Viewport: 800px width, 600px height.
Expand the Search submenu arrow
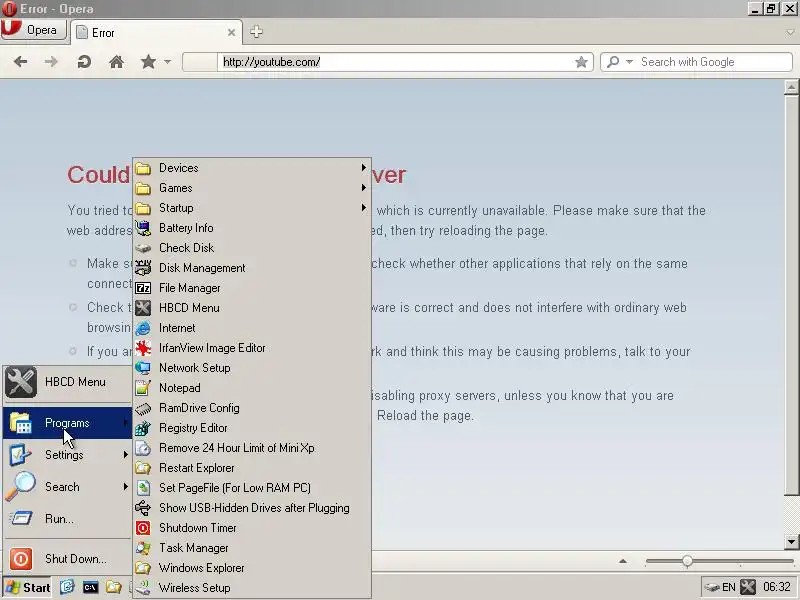point(126,486)
